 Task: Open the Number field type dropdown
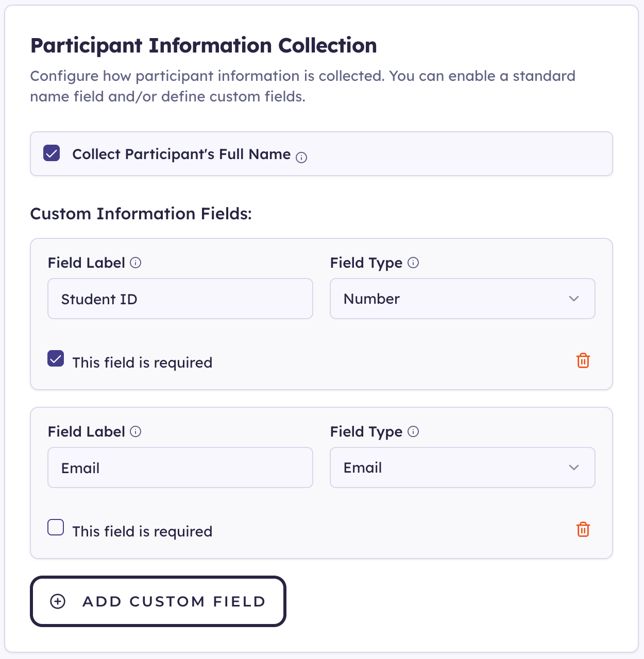pos(462,299)
